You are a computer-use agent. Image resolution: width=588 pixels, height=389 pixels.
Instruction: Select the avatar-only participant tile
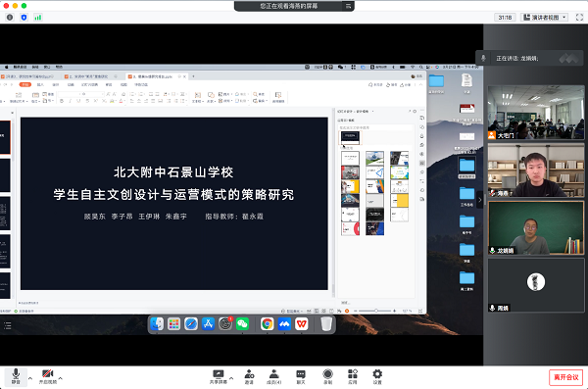coord(536,285)
